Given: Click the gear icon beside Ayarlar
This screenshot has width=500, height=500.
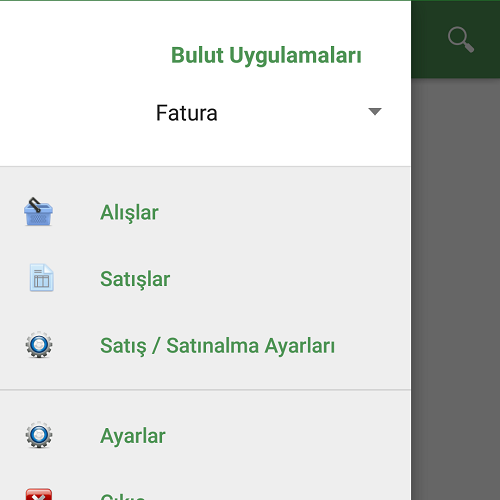Looking at the screenshot, I should 39,435.
